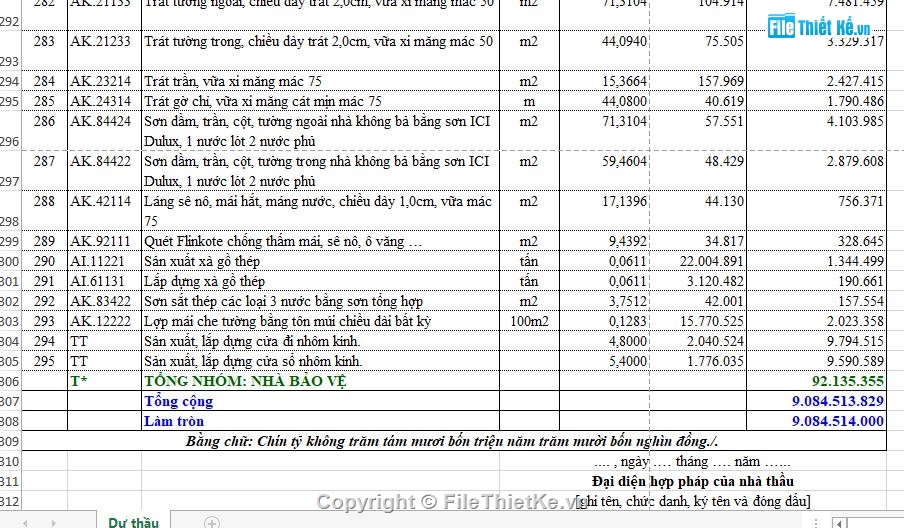This screenshot has height=528, width=904.
Task: Select the '[ghi tên, chức danh, ký tên và đóng dấu]' cell
Action: click(x=692, y=501)
